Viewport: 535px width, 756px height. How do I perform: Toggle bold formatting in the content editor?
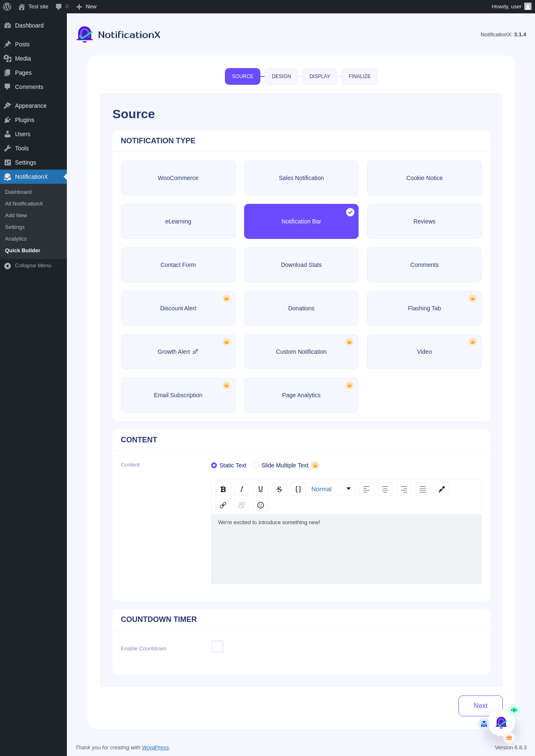(223, 489)
